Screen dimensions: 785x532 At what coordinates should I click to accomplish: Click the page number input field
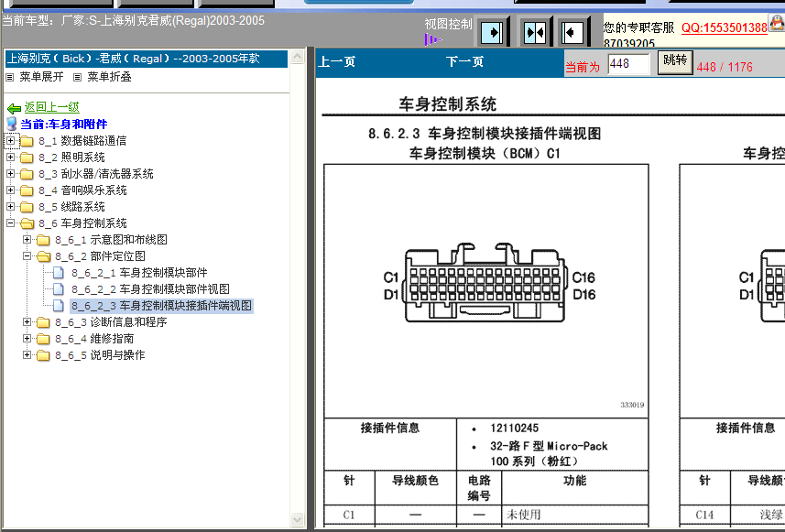(x=628, y=64)
